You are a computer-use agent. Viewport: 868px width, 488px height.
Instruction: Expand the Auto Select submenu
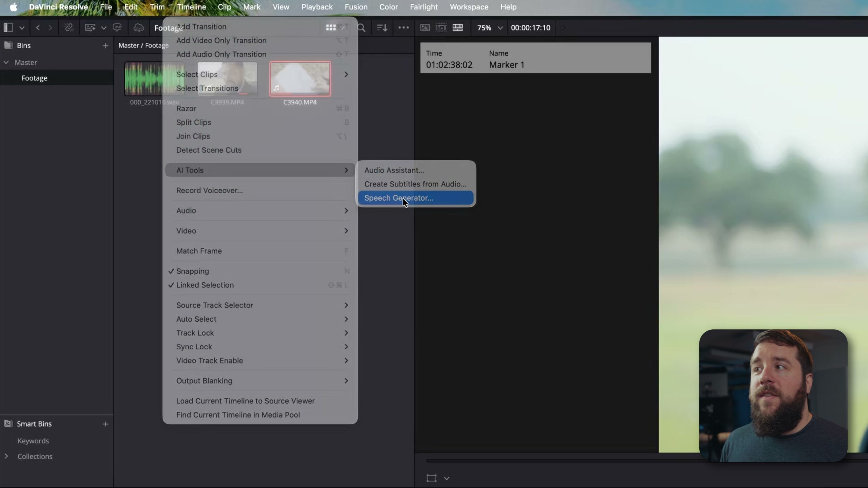(260, 319)
